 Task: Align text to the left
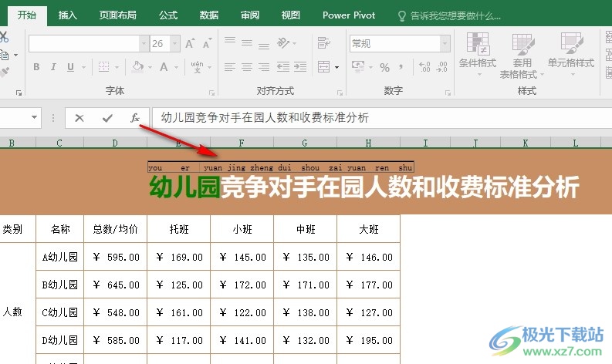point(230,67)
